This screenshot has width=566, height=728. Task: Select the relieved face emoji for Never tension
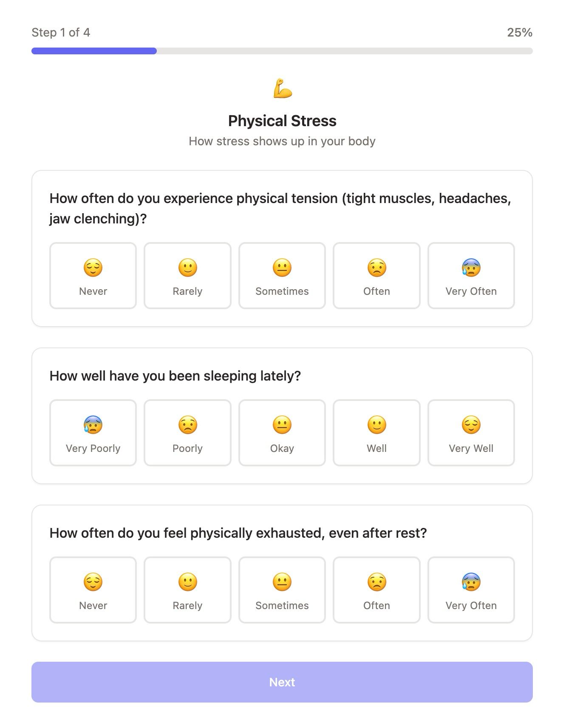coord(93,268)
